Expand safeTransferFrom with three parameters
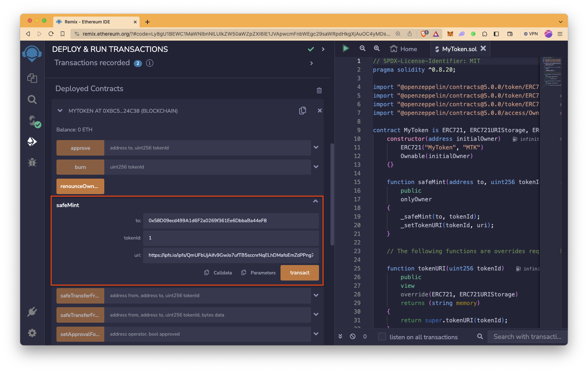The image size is (588, 372). click(316, 295)
